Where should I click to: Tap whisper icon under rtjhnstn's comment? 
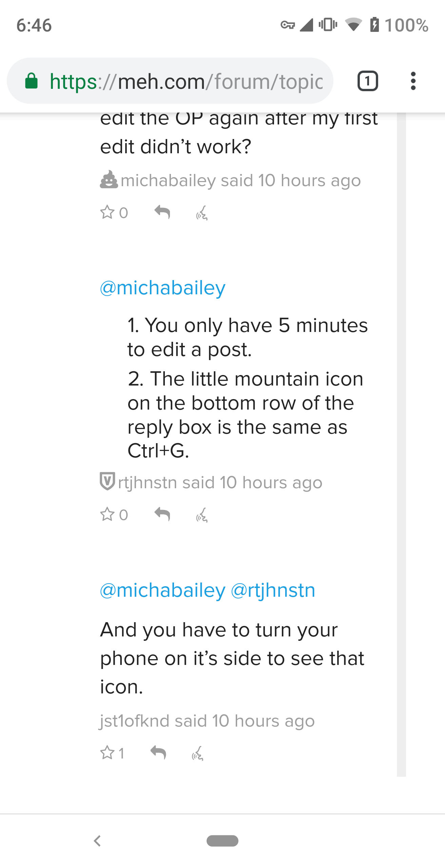coord(202,515)
